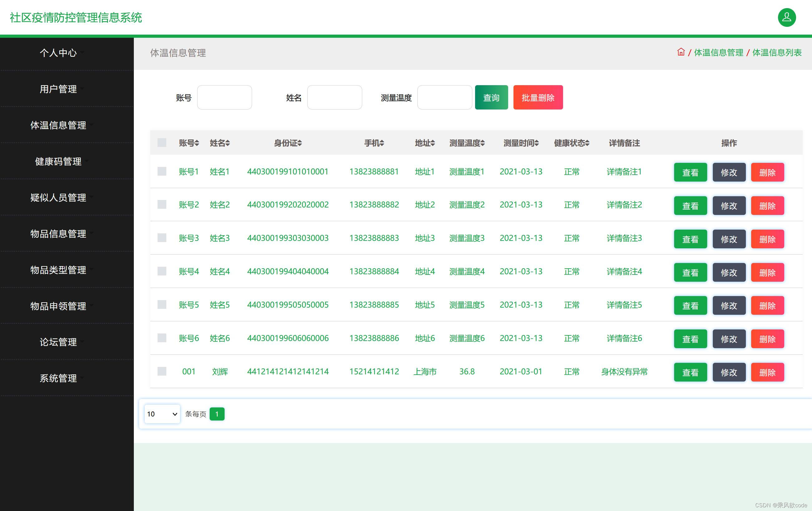Check the checkbox for 刘辉's row
Screen dimensions: 812x511
point(162,371)
